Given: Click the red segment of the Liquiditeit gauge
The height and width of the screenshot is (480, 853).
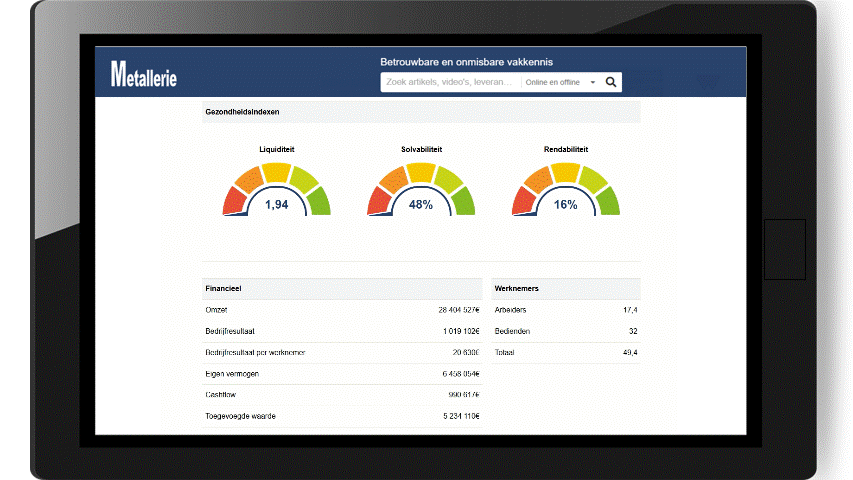Looking at the screenshot, I should coord(233,201).
